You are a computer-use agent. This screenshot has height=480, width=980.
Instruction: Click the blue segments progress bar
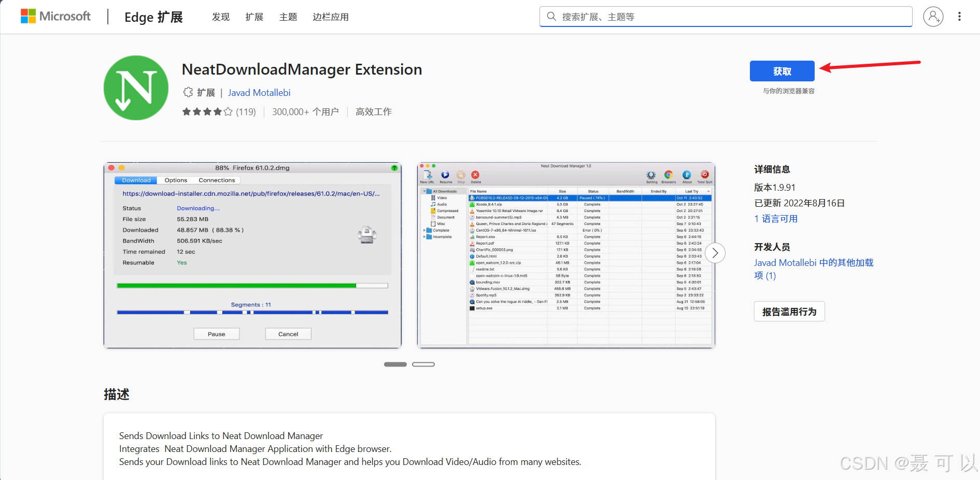(x=252, y=313)
